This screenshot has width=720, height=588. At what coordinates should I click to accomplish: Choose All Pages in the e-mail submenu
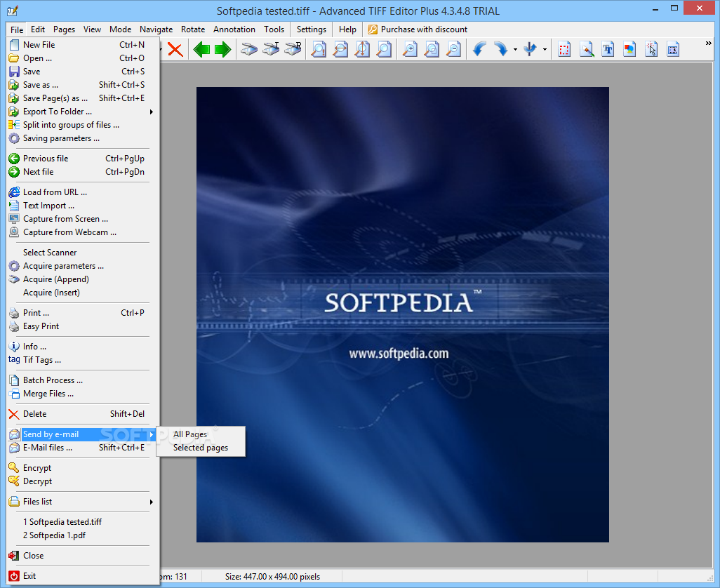201,434
